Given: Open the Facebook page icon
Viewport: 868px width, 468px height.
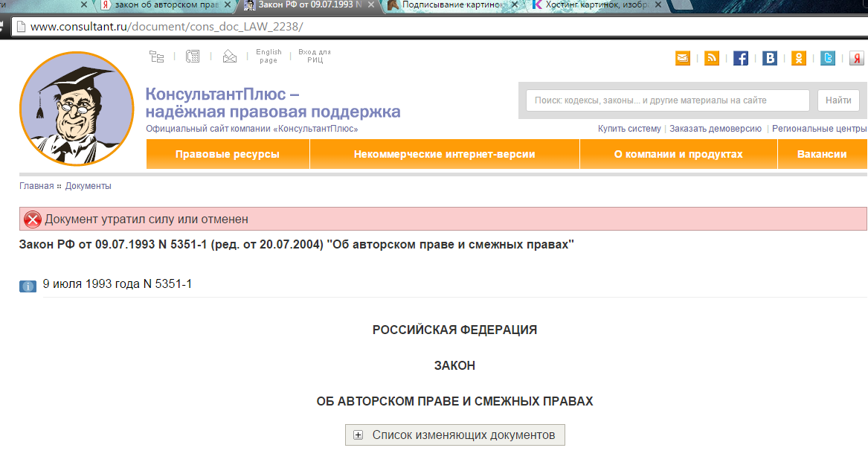Looking at the screenshot, I should pos(741,58).
